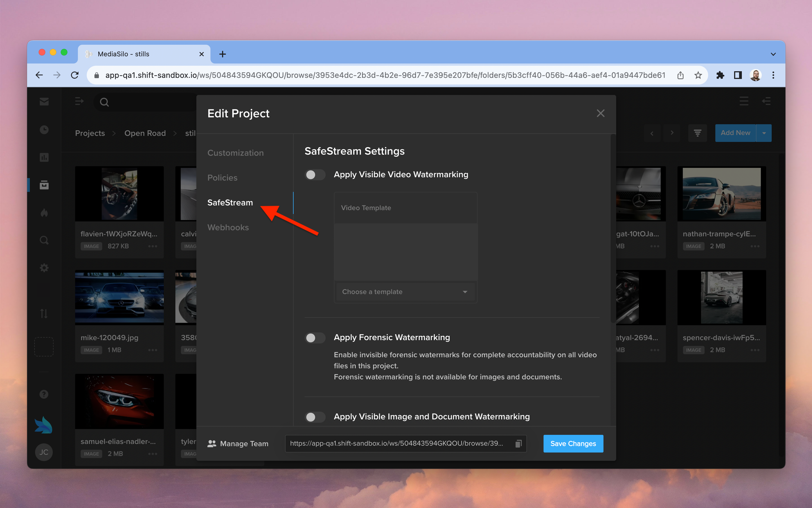Enable Apply Visible Video Watermarking toggle
Image resolution: width=812 pixels, height=508 pixels.
(315, 175)
